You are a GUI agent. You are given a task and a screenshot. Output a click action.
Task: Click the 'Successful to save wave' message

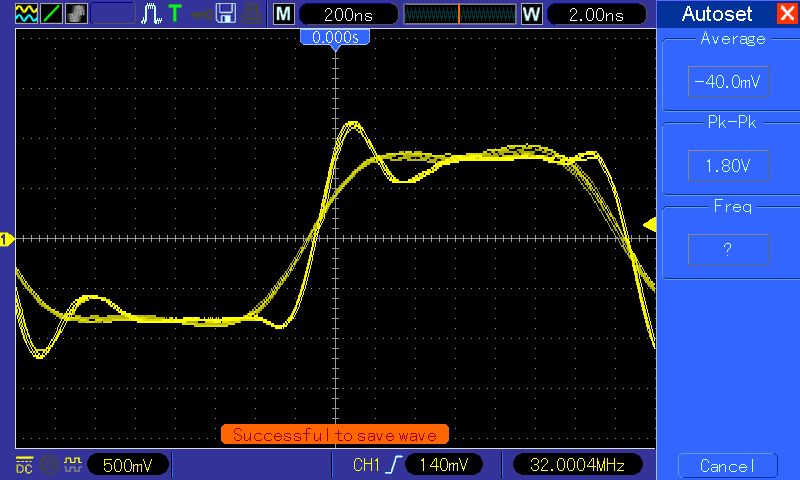point(335,435)
